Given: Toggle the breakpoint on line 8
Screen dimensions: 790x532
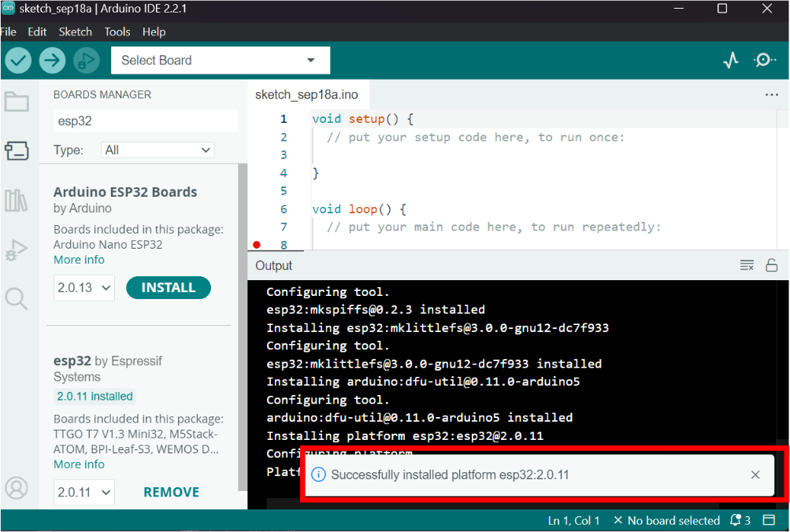Looking at the screenshot, I should (x=257, y=245).
